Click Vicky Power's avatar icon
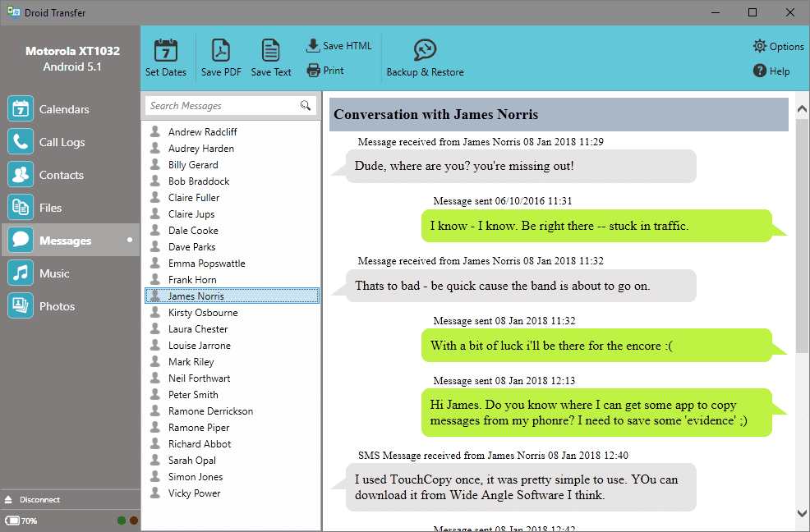The image size is (810, 532). (x=155, y=493)
